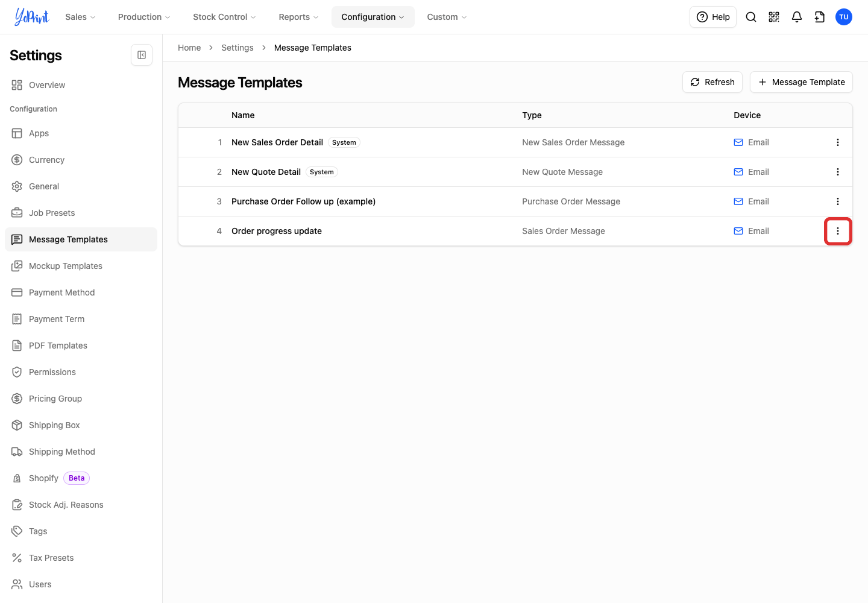This screenshot has width=868, height=603.
Task: Go to Permissions settings
Action: (x=81, y=372)
